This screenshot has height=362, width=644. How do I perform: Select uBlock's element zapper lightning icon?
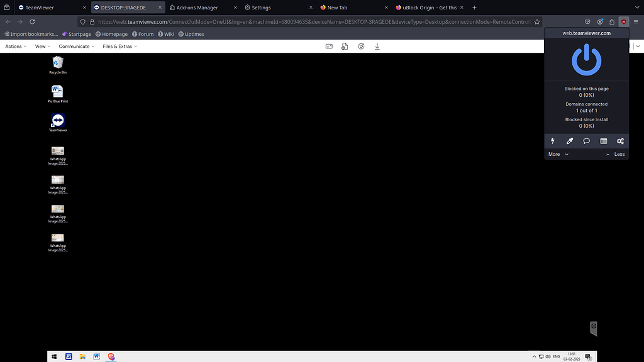tap(552, 141)
